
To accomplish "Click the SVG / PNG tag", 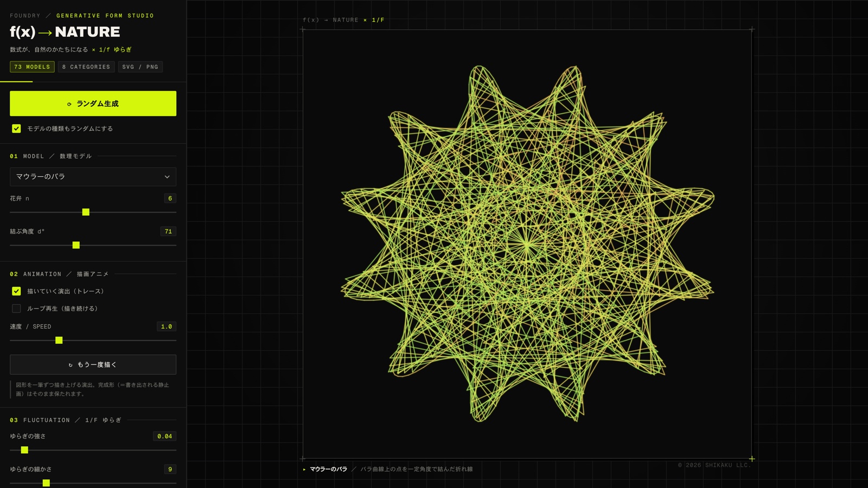I will pos(140,67).
